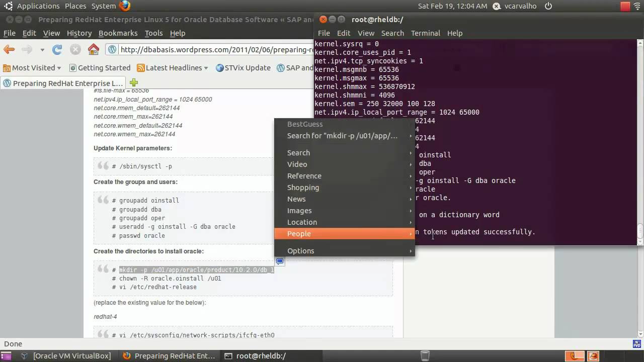Expand the Latest Headlines dropdown arrow
This screenshot has height=362, width=644.
(206, 68)
